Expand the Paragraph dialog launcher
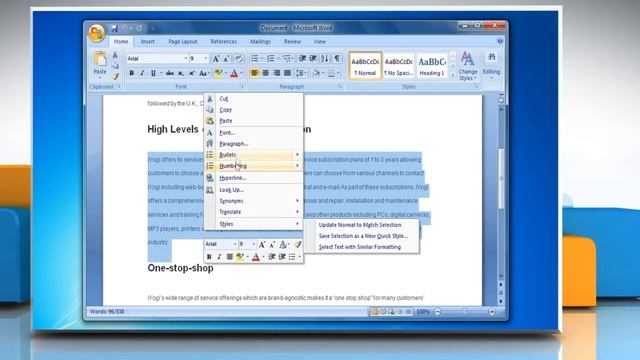 (x=340, y=87)
